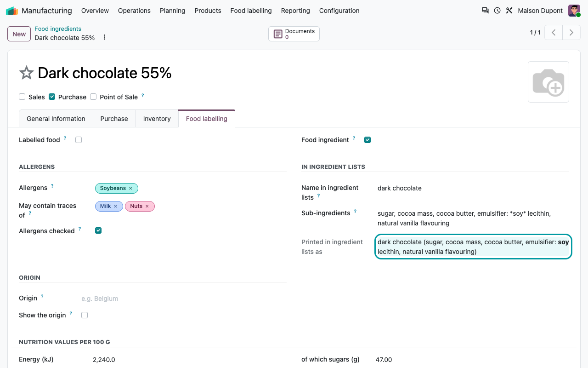Open the Overview menu item
Viewport: 588px width, 368px height.
(x=95, y=11)
